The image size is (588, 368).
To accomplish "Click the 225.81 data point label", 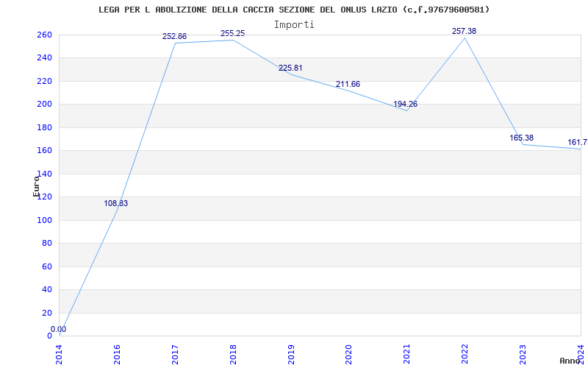I will 290,68.
